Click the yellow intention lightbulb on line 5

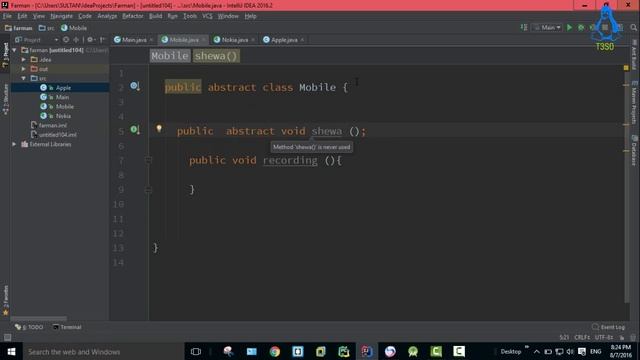[159, 129]
